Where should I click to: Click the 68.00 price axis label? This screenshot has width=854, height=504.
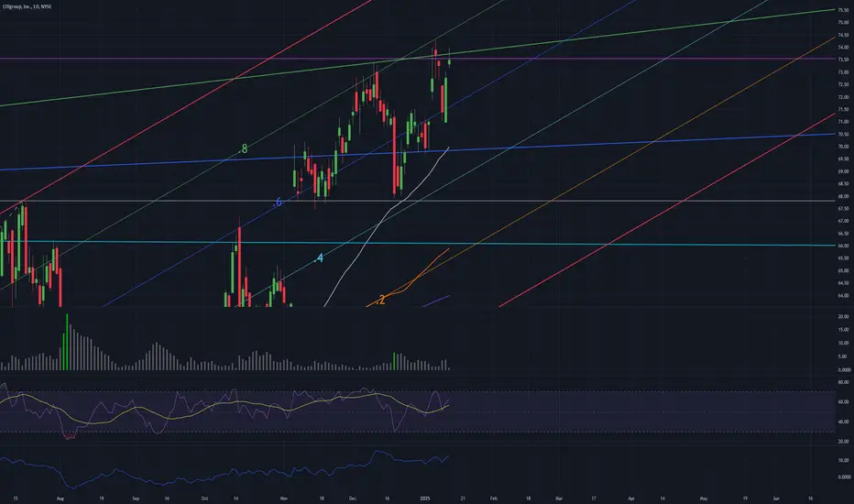coord(843,196)
